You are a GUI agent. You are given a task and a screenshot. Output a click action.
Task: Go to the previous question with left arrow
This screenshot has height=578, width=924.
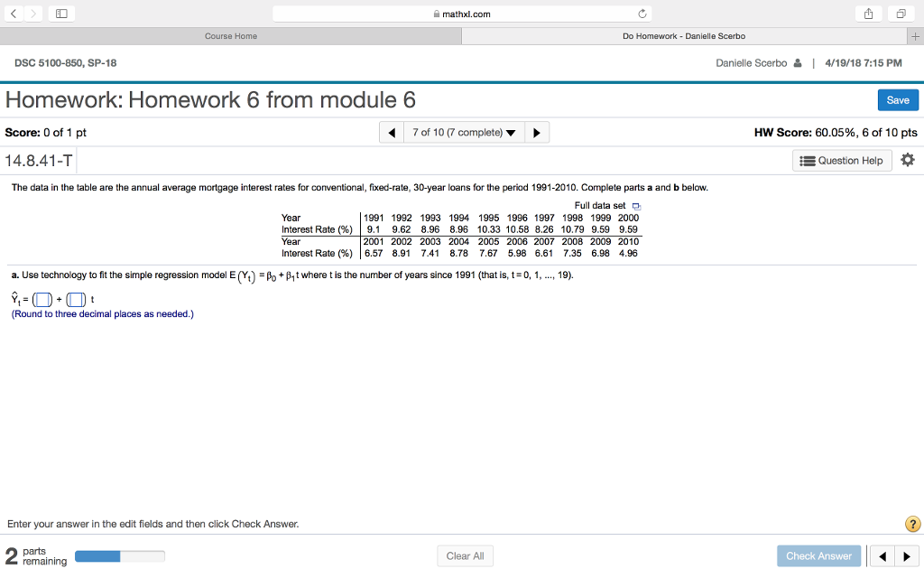click(392, 132)
